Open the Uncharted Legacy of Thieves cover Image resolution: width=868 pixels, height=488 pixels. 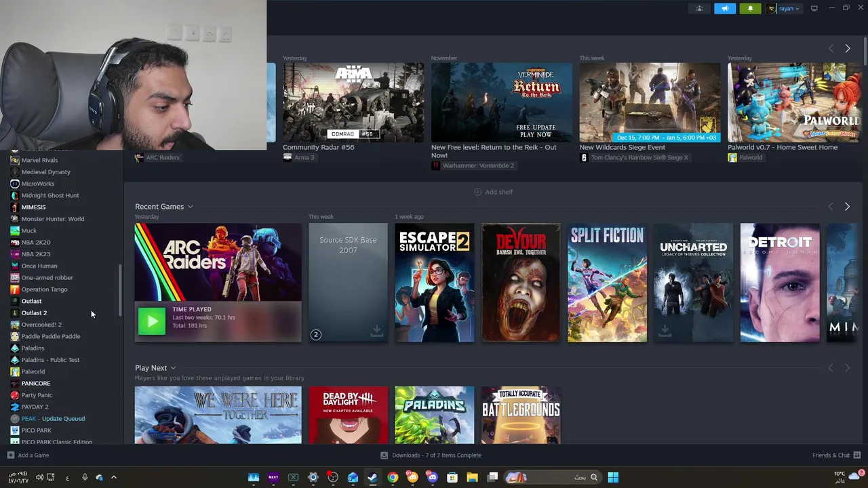point(693,283)
